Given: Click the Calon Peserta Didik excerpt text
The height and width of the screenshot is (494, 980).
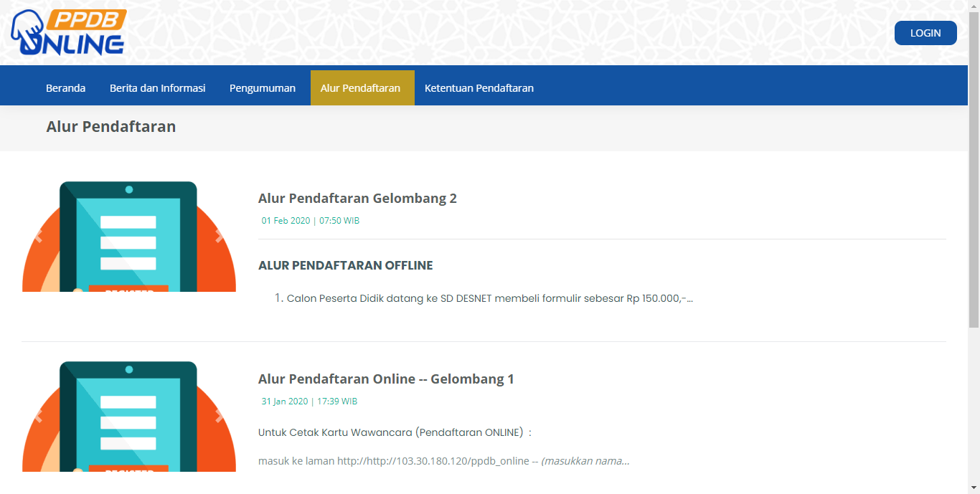Looking at the screenshot, I should (x=489, y=298).
